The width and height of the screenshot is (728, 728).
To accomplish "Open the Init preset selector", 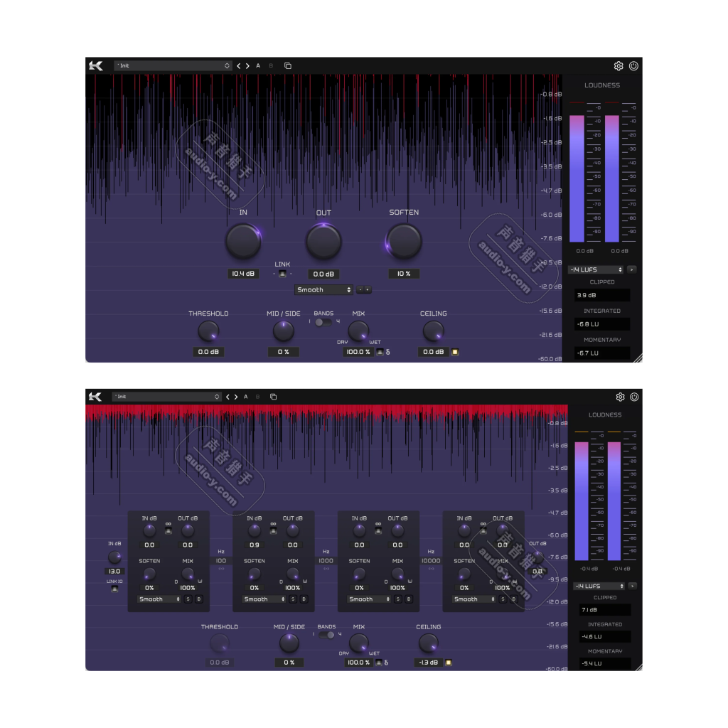I will click(x=173, y=65).
